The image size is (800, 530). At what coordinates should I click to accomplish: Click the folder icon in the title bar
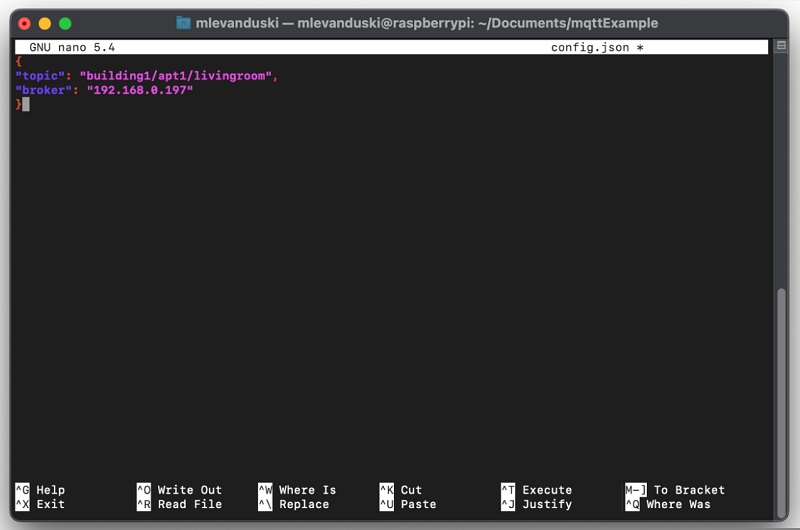point(183,23)
